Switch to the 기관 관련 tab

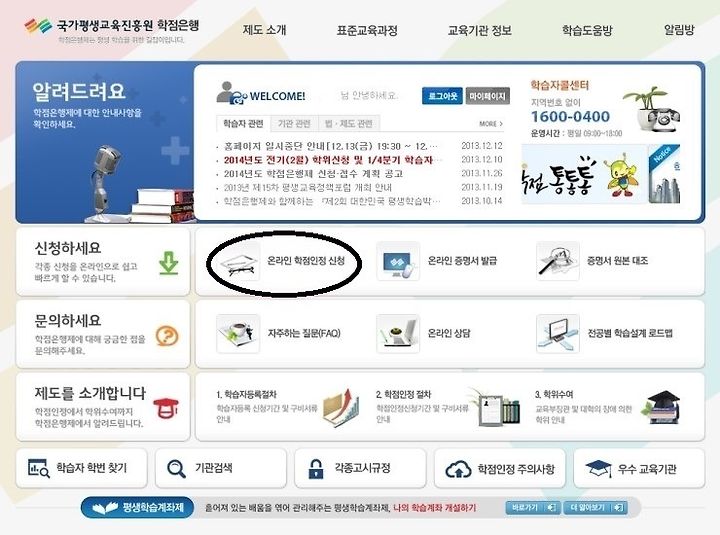(x=294, y=124)
